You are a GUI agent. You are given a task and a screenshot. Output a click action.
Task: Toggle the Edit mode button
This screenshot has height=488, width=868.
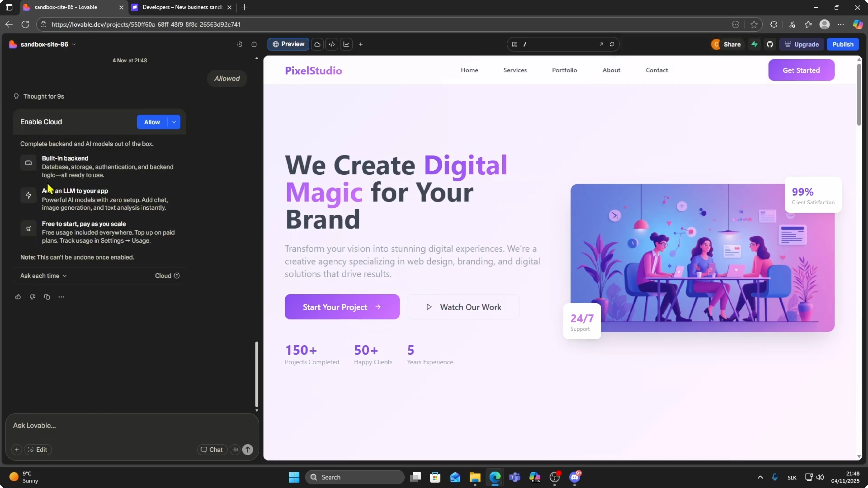pyautogui.click(x=38, y=450)
